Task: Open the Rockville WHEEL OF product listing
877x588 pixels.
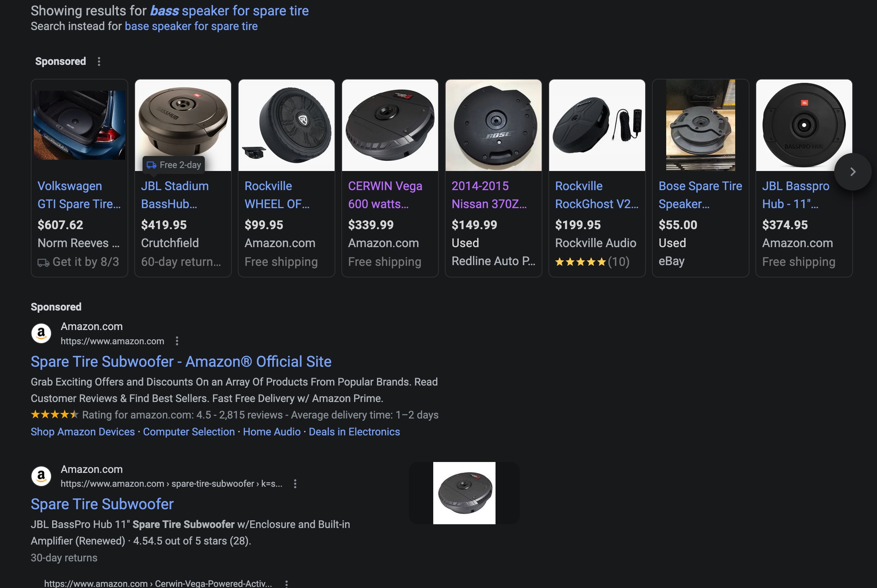Action: tap(277, 195)
